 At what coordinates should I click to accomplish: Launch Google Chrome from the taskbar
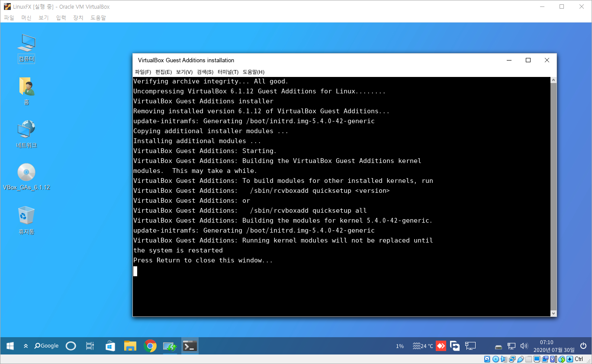click(150, 346)
